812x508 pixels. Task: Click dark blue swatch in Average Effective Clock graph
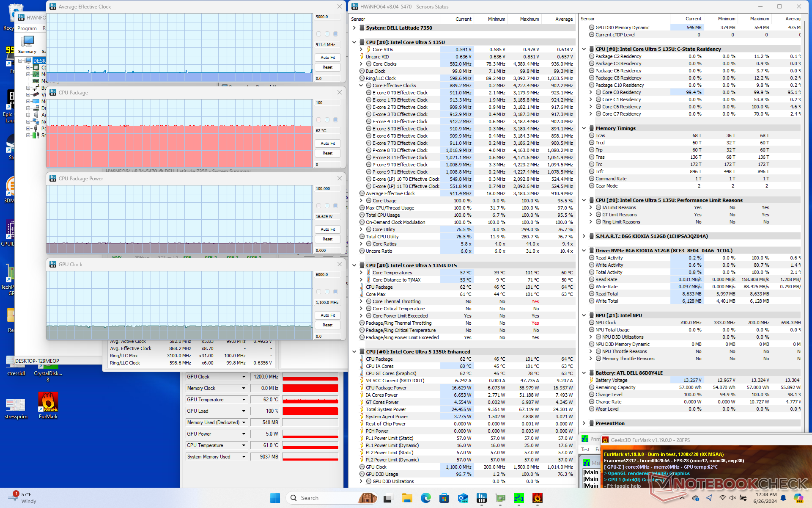[335, 34]
